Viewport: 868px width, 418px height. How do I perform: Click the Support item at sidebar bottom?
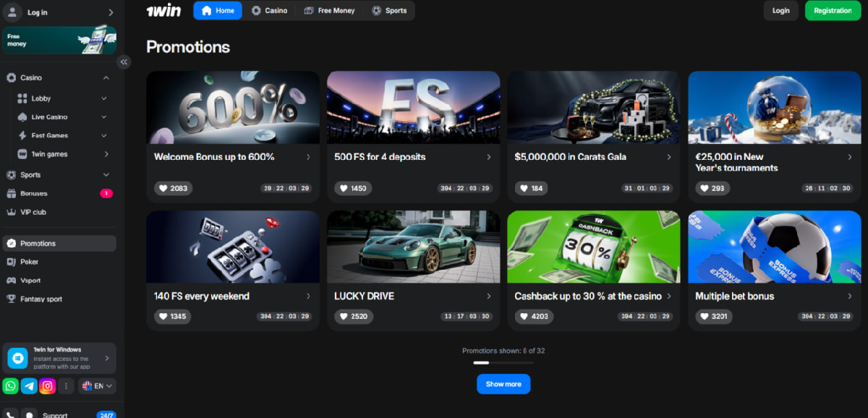pyautogui.click(x=55, y=415)
